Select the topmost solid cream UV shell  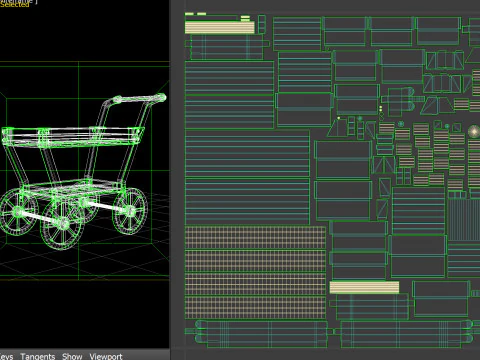(x=220, y=27)
